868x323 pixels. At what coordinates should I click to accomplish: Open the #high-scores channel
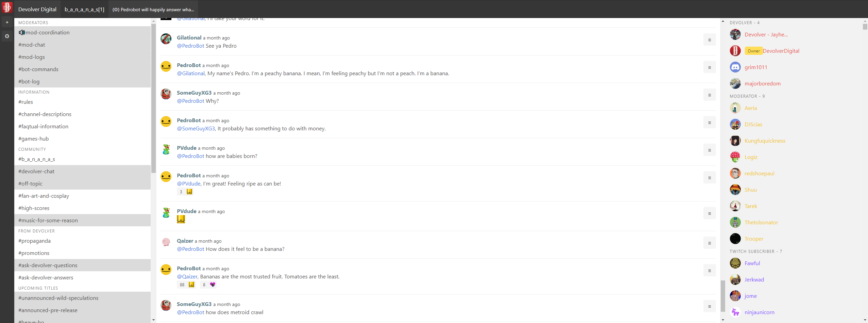(82, 208)
